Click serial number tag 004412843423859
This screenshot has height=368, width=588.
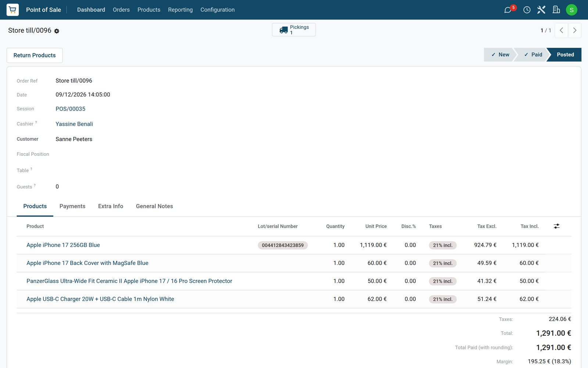click(x=283, y=245)
